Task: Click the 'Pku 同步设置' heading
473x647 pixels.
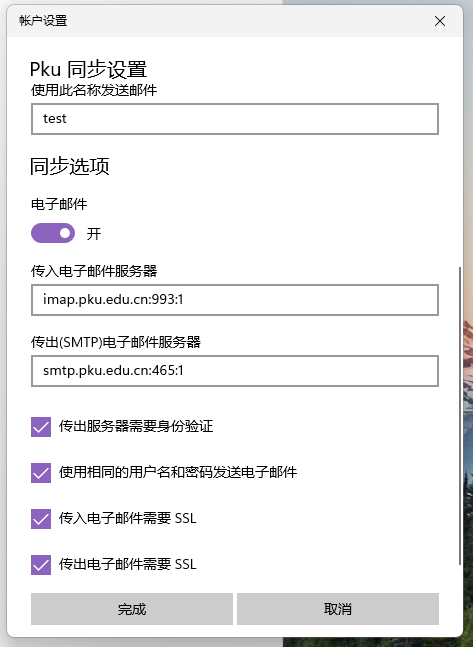Action: pos(88,69)
